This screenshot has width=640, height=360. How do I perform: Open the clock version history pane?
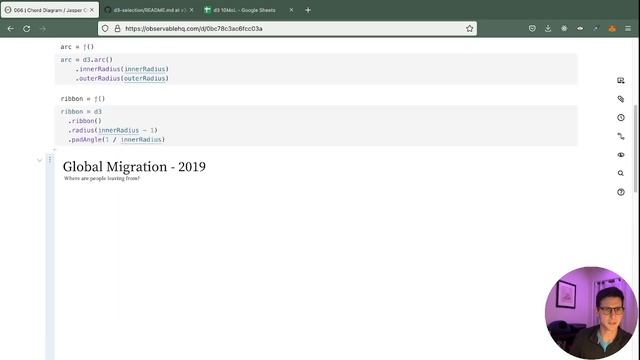click(x=621, y=118)
